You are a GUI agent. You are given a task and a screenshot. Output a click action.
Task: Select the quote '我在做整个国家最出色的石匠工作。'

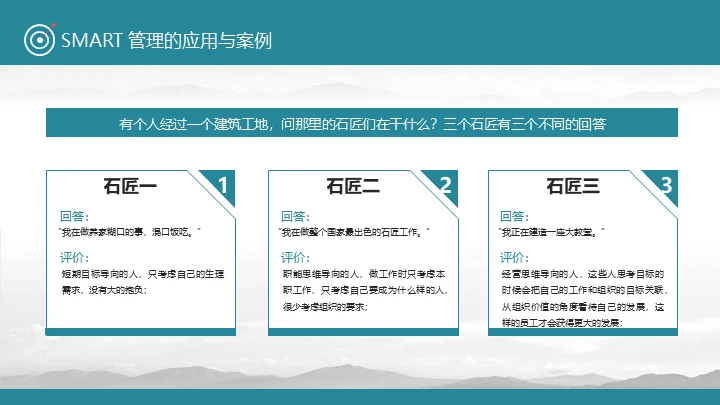coord(354,232)
